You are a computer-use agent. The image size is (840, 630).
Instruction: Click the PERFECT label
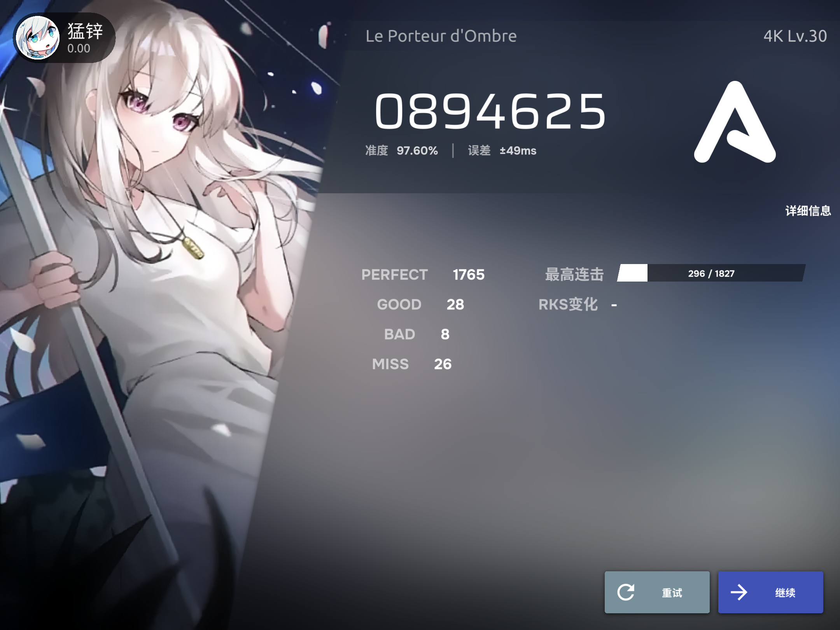395,275
